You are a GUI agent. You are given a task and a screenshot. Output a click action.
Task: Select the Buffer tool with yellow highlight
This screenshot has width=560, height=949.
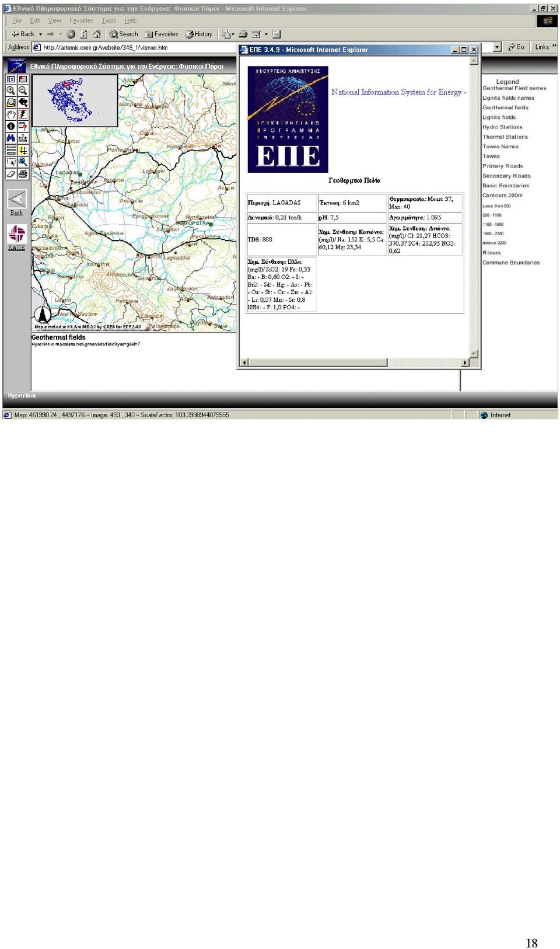pos(23,150)
